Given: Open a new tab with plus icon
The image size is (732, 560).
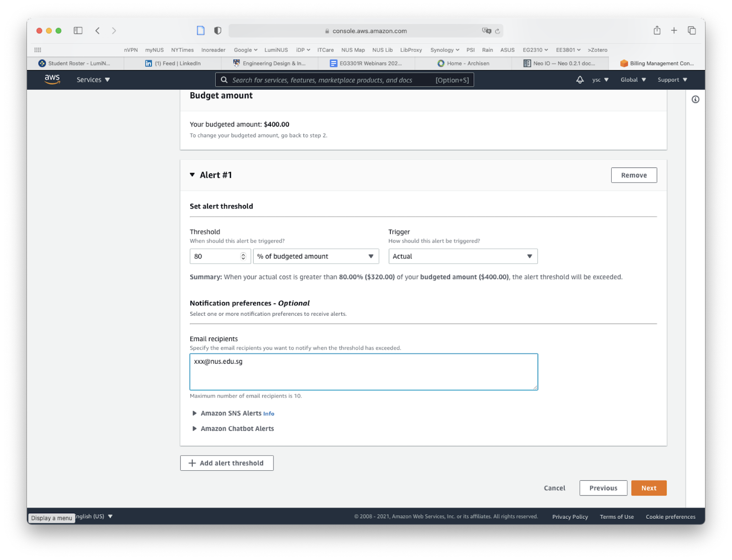Looking at the screenshot, I should [674, 31].
